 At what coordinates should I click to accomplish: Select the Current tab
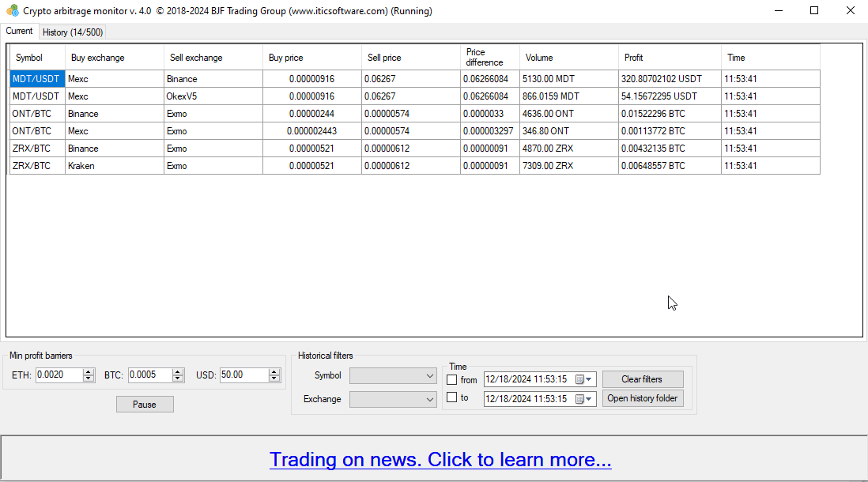click(x=20, y=31)
